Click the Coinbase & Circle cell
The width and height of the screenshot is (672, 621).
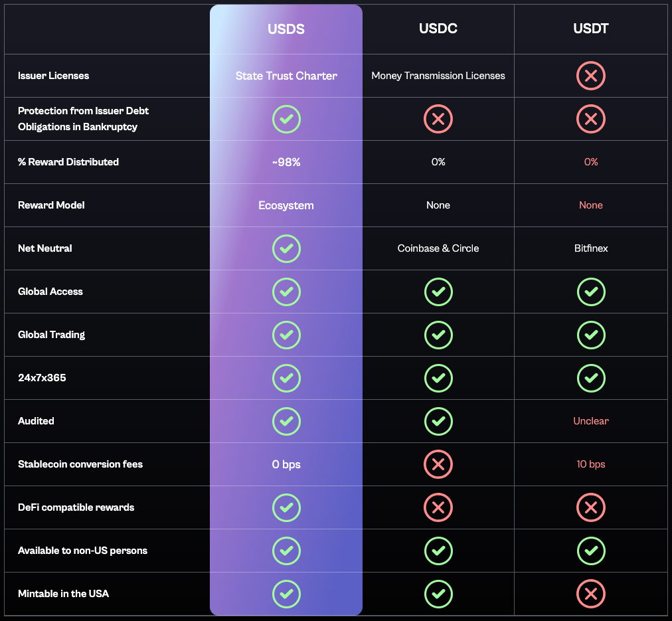click(x=438, y=248)
